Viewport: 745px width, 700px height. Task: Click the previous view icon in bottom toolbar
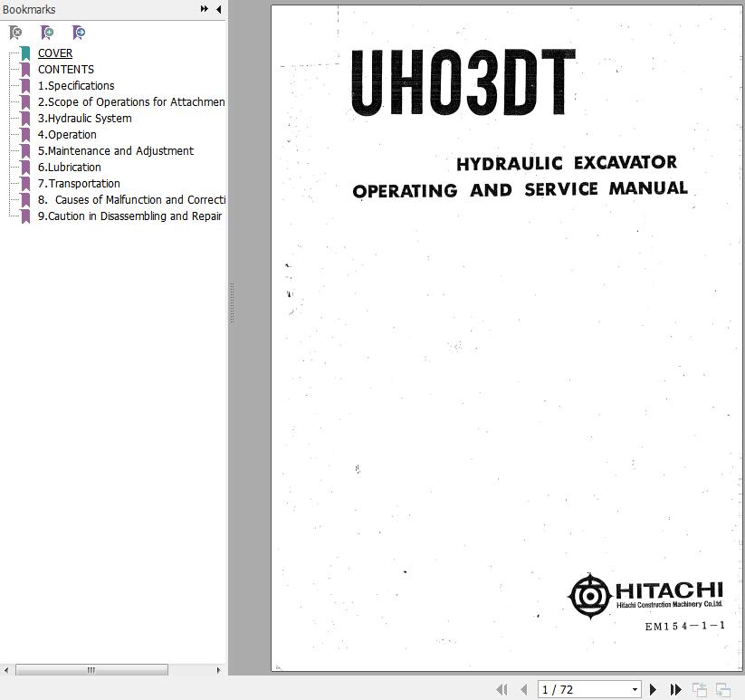(700, 689)
